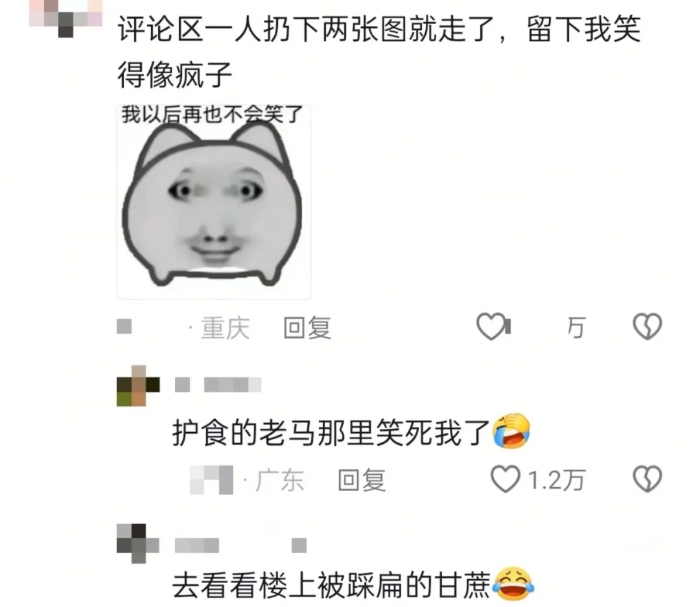Open avatar of the 甘蔗 commenter
Screen dimensions: 700x607
[x=138, y=544]
